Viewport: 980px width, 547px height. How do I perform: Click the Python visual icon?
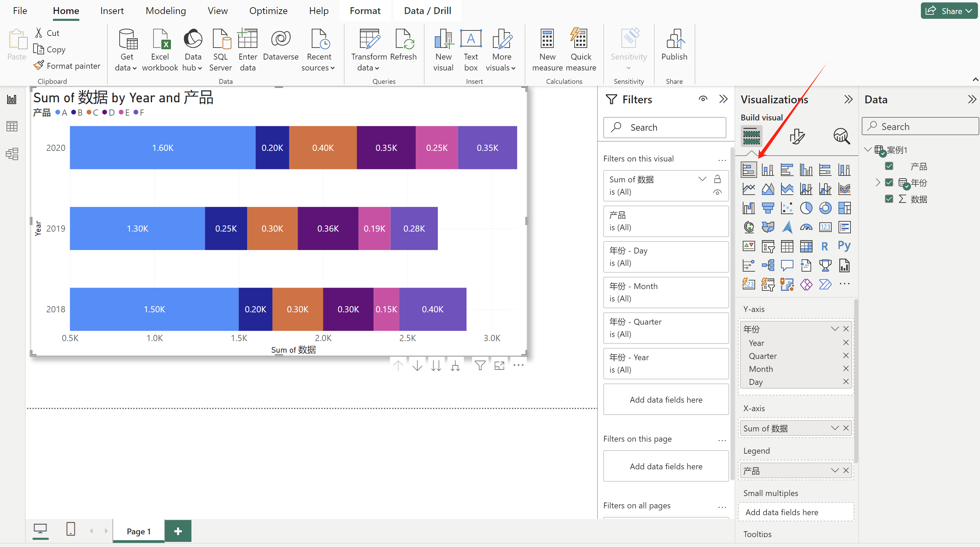pos(844,246)
